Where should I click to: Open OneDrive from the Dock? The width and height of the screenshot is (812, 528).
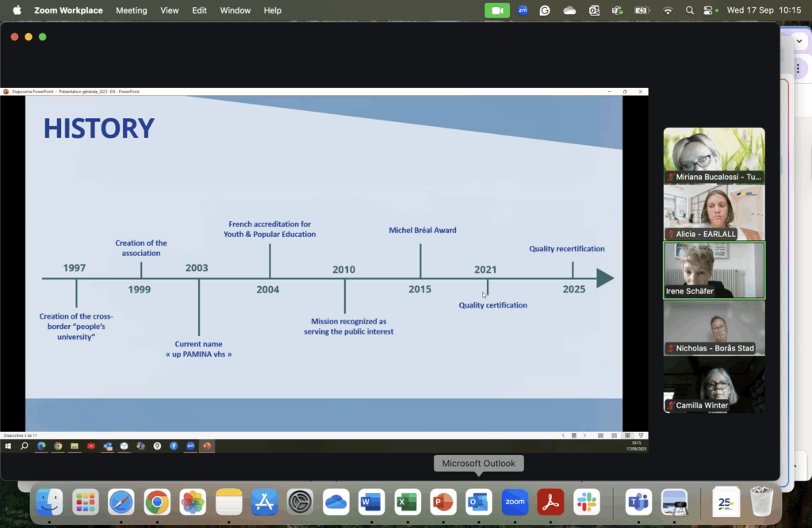click(x=335, y=502)
